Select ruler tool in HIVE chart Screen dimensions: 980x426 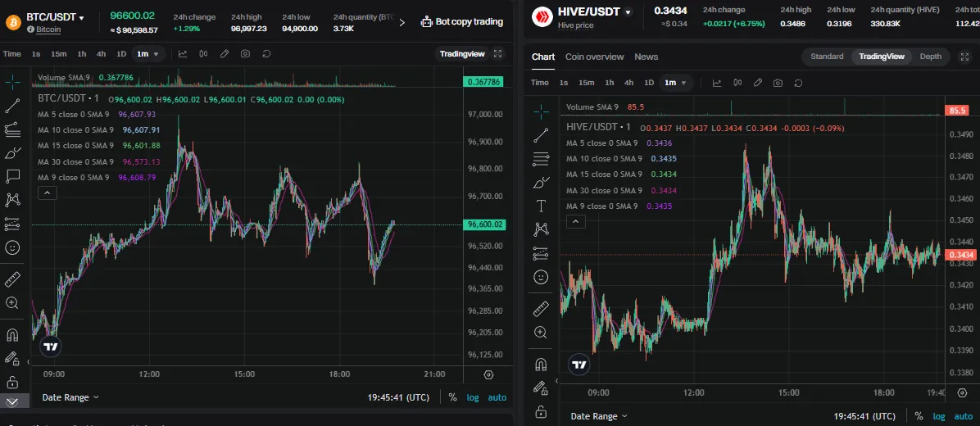pos(542,309)
